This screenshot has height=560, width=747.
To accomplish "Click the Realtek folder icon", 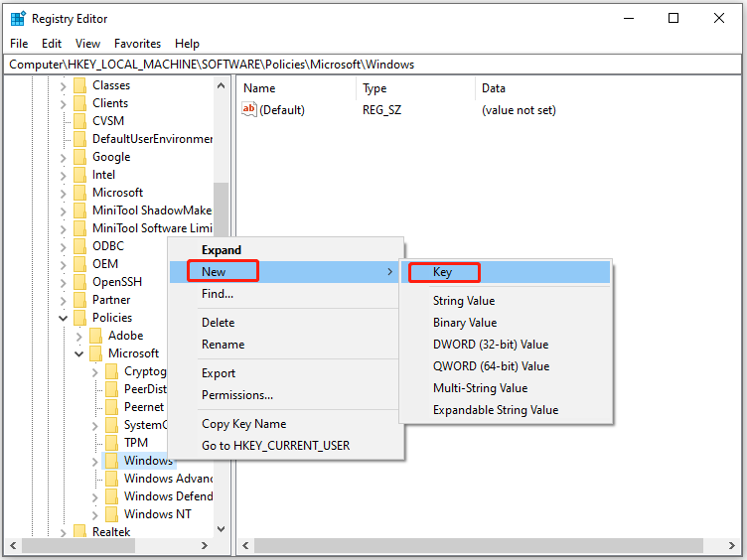I will 80,531.
